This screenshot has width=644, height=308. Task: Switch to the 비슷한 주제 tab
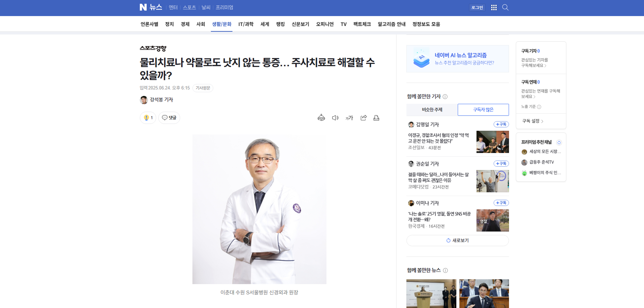click(x=432, y=110)
